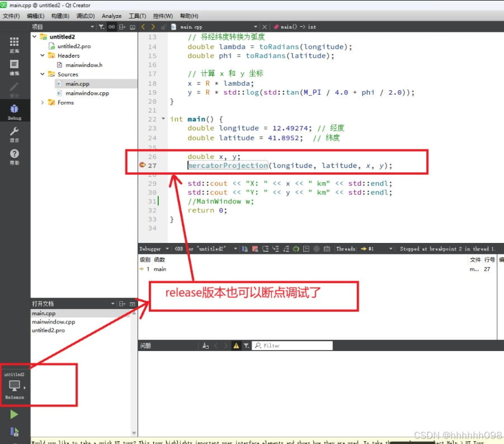
Task: Open mainwindow.h in the project tree
Action: coord(83,65)
